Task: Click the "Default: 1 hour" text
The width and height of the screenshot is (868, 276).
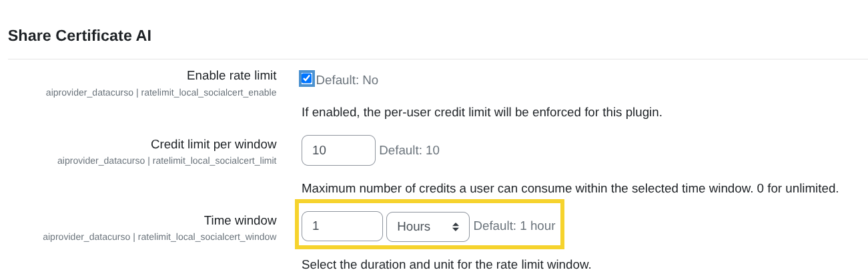Action: coord(514,226)
